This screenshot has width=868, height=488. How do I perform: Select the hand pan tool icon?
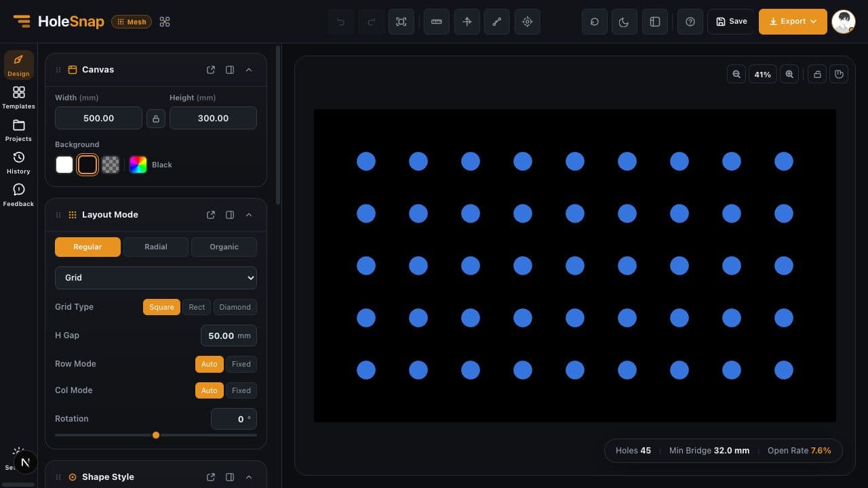[x=839, y=75]
